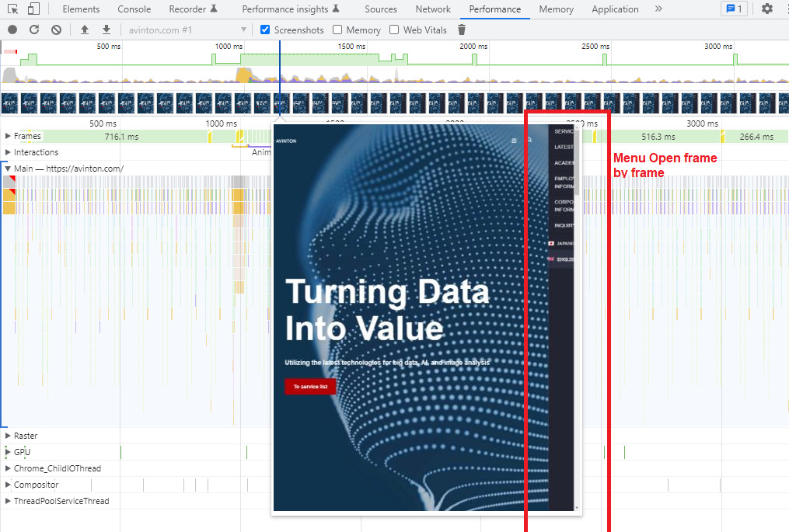Select the Performance tab

(494, 9)
